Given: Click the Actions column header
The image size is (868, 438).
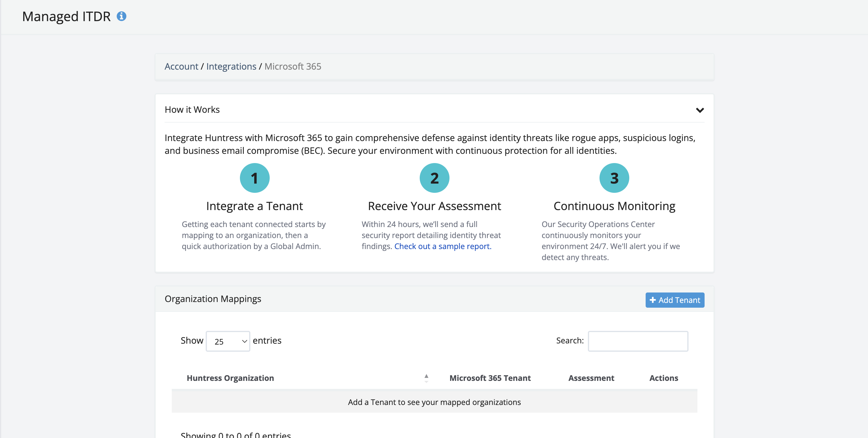Looking at the screenshot, I should coord(664,378).
